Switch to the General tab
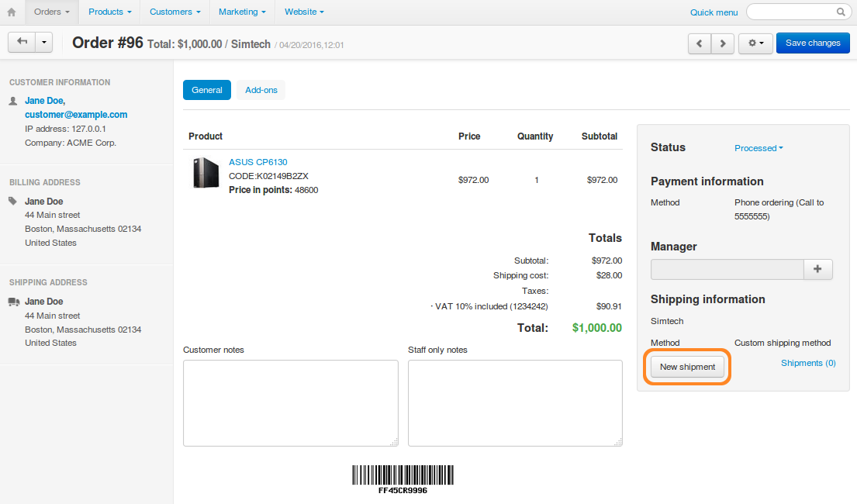This screenshot has width=857, height=504. click(206, 90)
